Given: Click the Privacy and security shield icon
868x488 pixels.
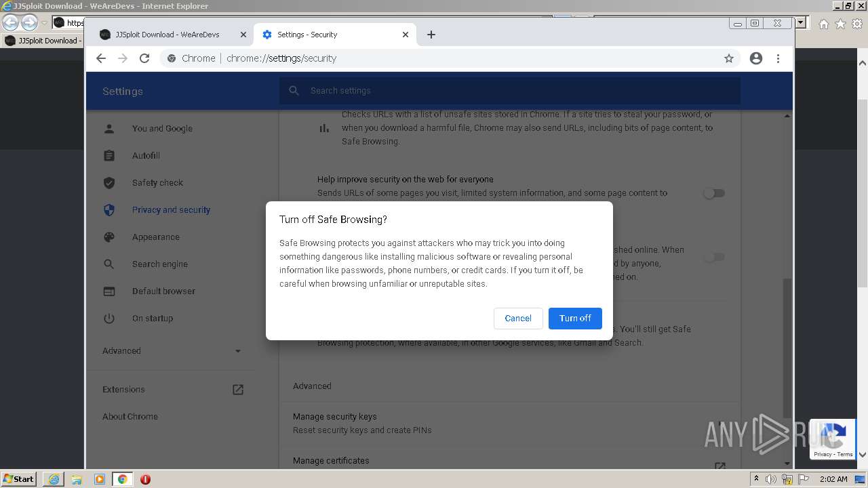Looking at the screenshot, I should pos(109,210).
